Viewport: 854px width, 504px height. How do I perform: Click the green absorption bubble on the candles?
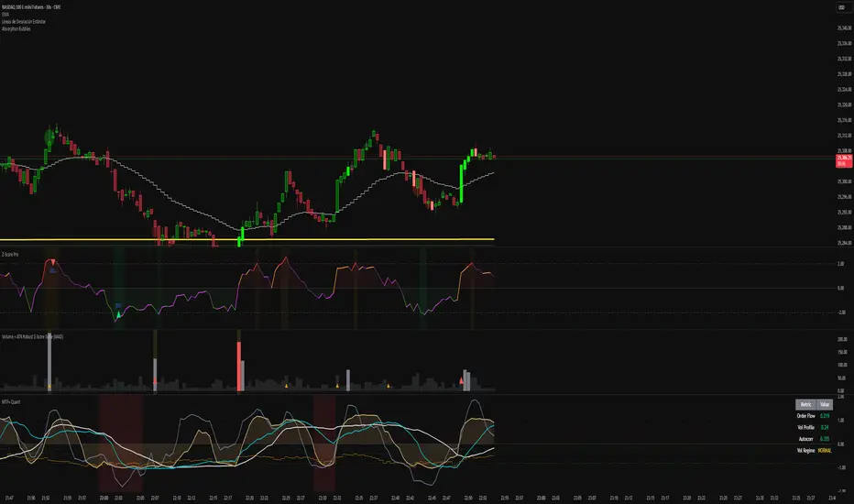coord(49,135)
